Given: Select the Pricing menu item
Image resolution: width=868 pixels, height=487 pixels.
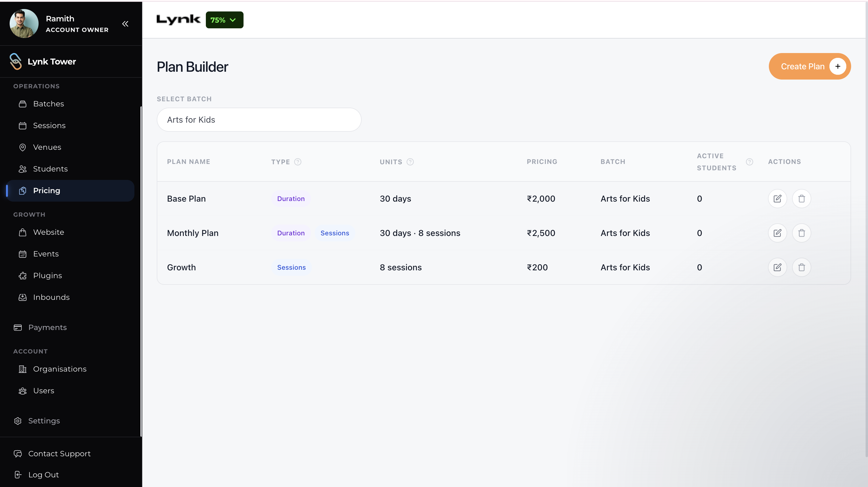Looking at the screenshot, I should point(70,191).
